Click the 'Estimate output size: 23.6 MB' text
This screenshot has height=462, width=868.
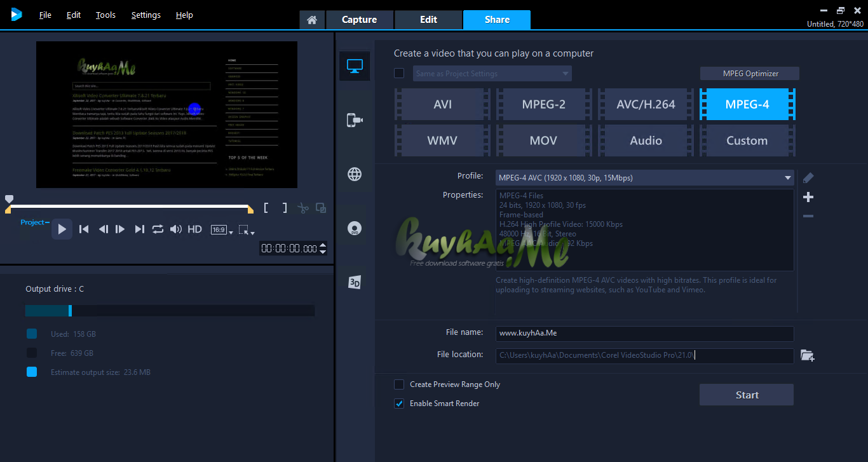point(100,372)
